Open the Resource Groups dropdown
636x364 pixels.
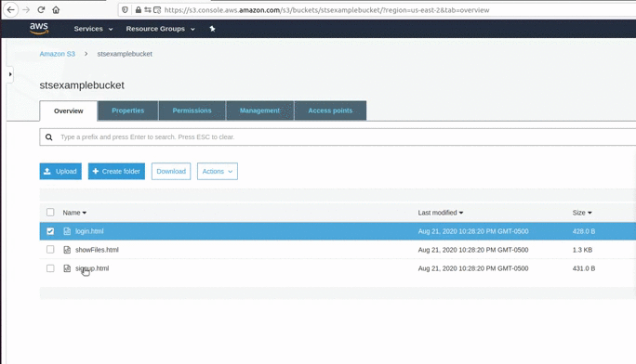pos(160,29)
